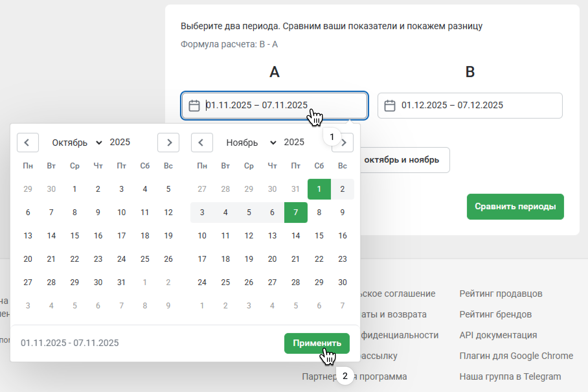
Task: Go to previous month in October calendar
Action: coord(28,143)
